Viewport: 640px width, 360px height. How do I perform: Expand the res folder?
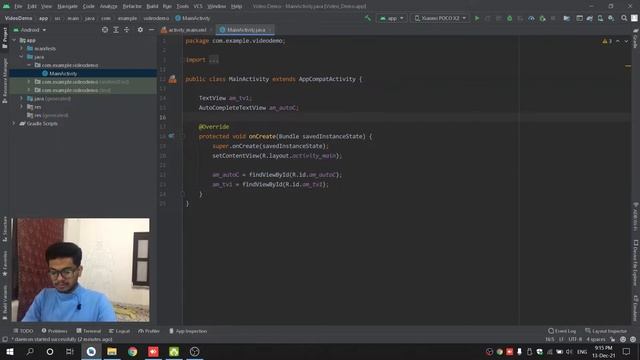[x=22, y=107]
